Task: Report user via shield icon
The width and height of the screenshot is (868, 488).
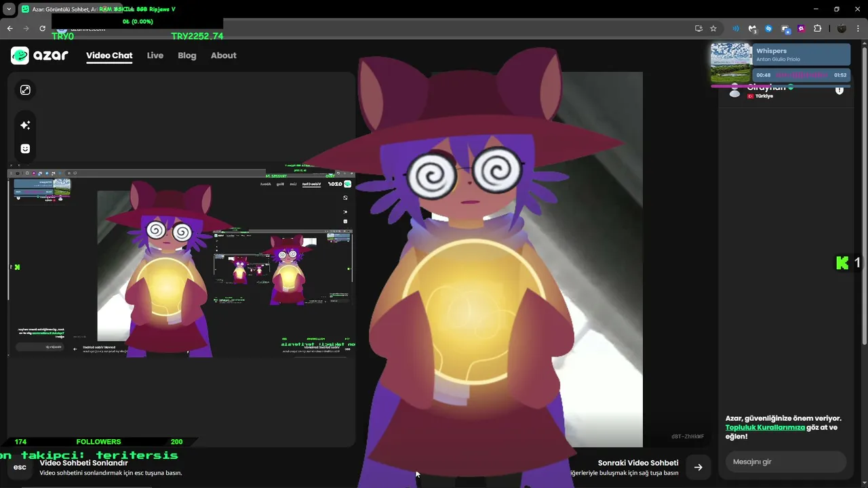Action: click(840, 90)
